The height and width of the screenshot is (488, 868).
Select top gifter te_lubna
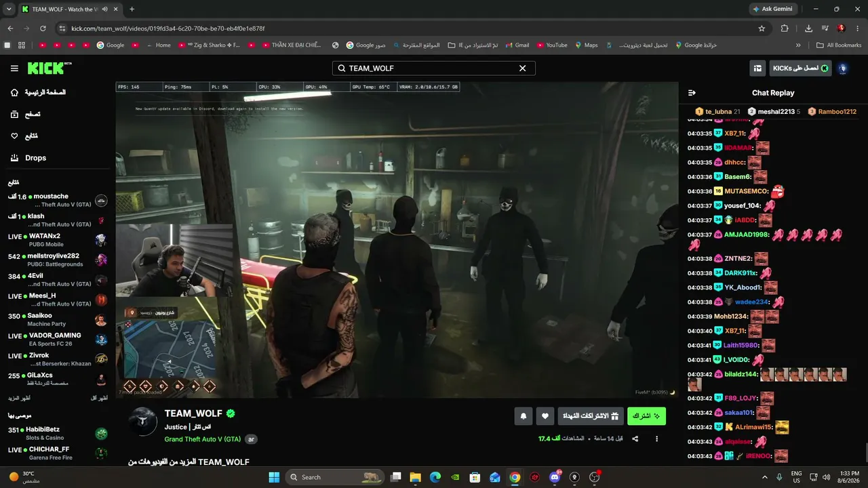tap(717, 112)
